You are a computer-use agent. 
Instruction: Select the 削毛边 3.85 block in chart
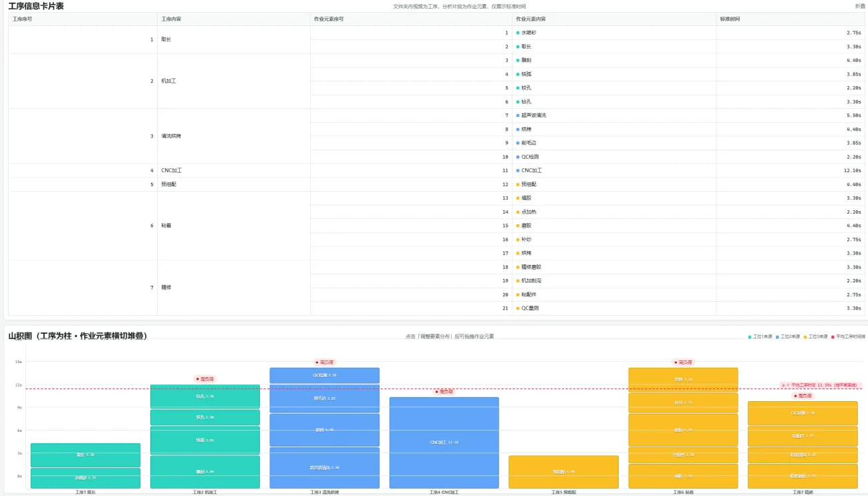(325, 399)
